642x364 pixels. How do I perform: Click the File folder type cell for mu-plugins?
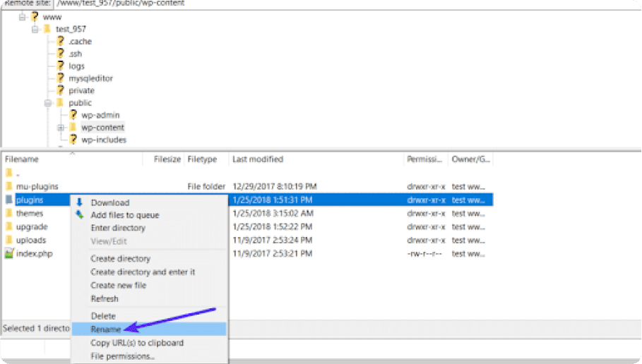coord(206,186)
